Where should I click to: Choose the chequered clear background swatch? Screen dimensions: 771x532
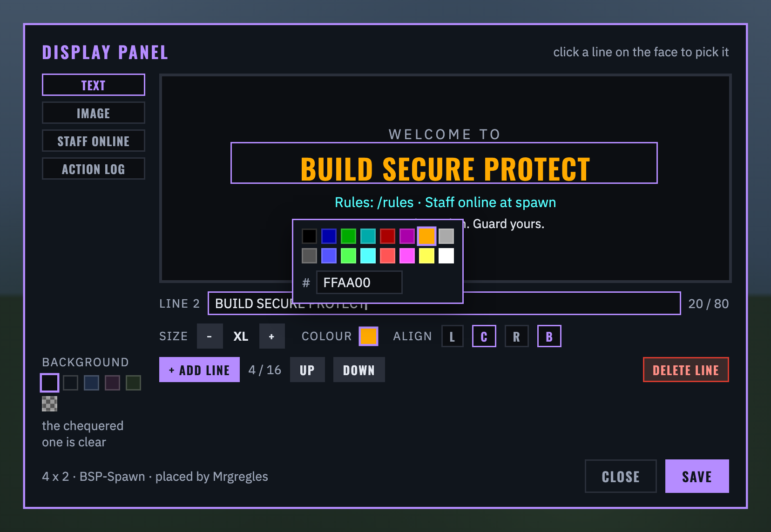pyautogui.click(x=49, y=404)
